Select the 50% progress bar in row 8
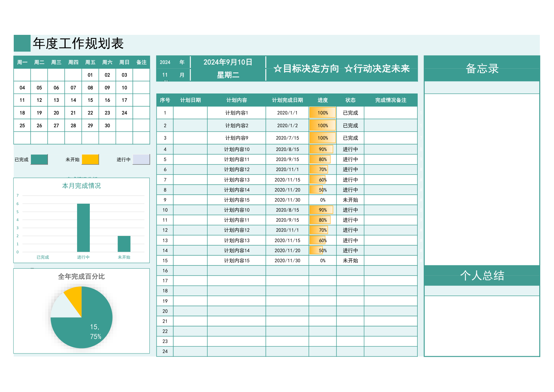This screenshot has width=554, height=392. [316, 190]
